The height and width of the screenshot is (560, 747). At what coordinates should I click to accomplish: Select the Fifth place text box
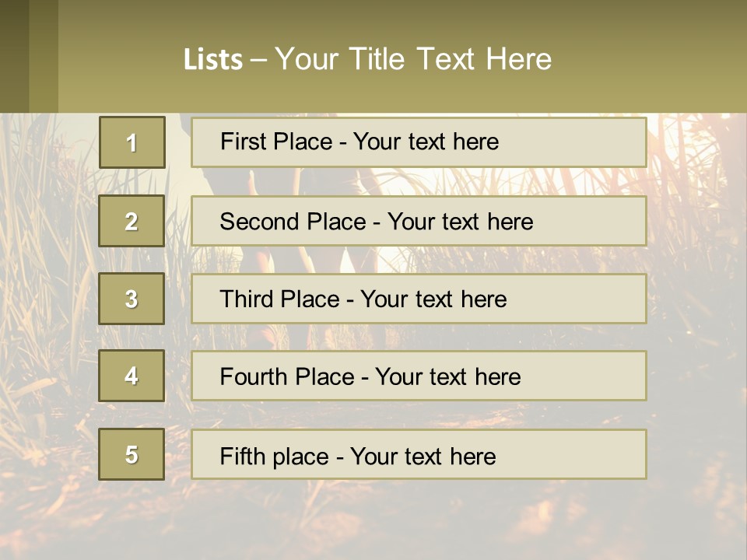[419, 454]
